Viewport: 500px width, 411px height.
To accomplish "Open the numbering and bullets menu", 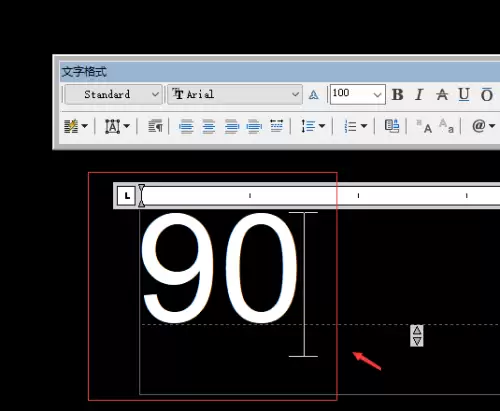I will (355, 126).
